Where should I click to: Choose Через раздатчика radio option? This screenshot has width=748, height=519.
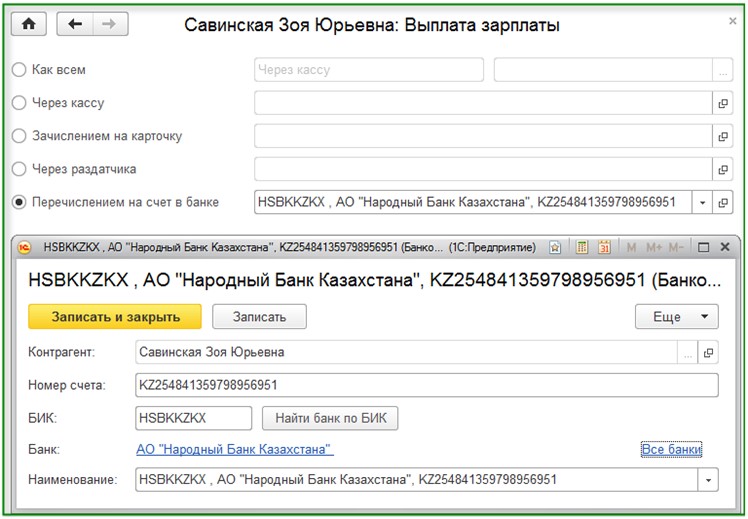tap(19, 169)
